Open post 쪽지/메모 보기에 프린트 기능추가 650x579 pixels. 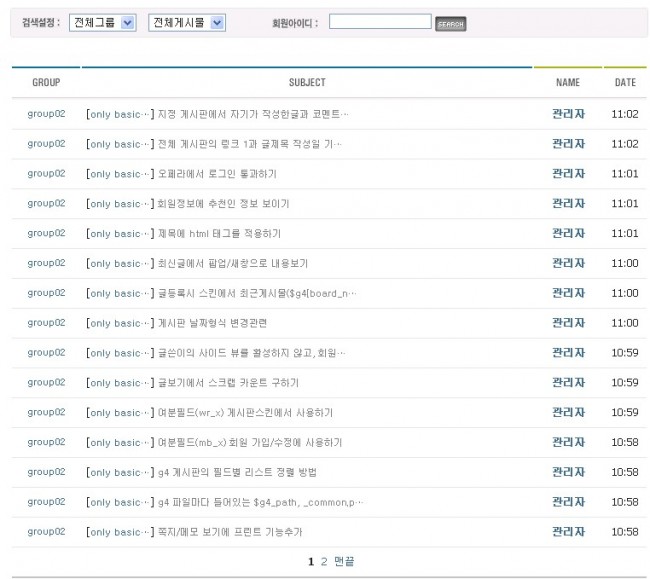tap(230, 532)
